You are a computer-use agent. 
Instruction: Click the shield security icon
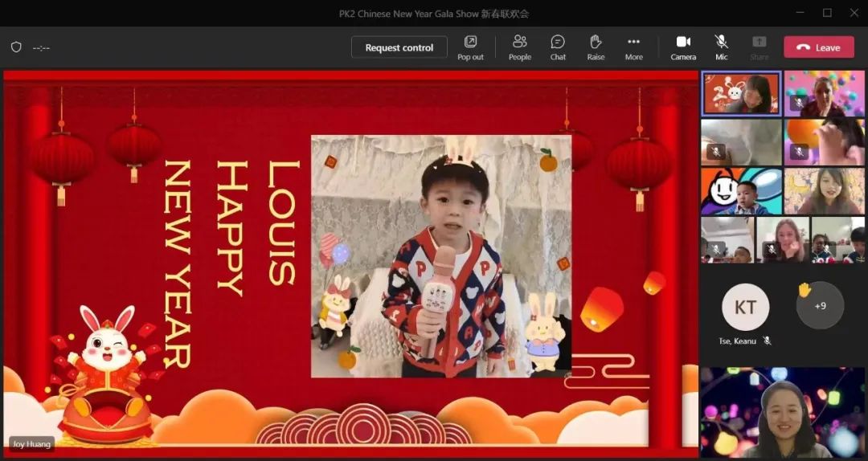16,47
